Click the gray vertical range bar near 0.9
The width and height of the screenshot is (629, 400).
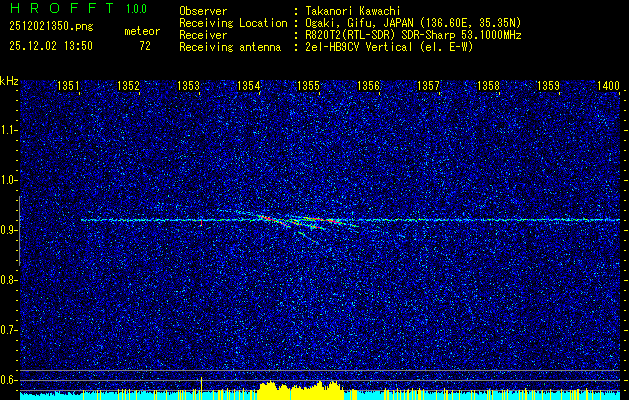click(x=19, y=231)
